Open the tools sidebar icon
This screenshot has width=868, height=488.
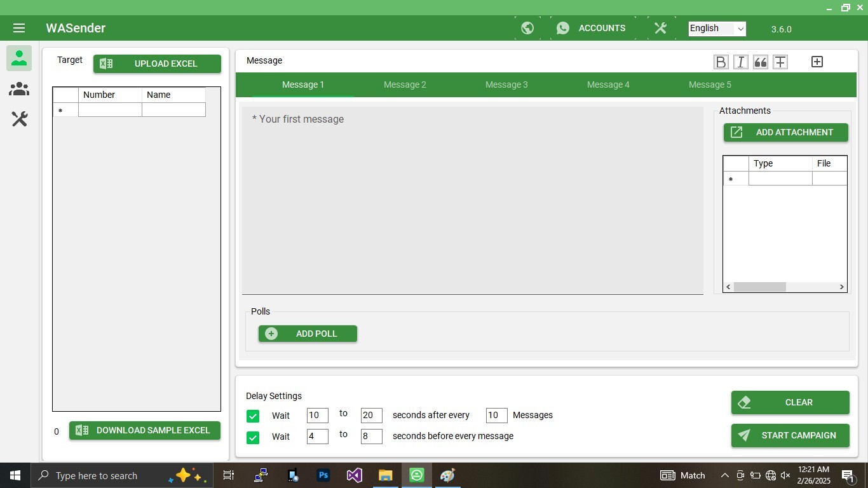coord(19,119)
